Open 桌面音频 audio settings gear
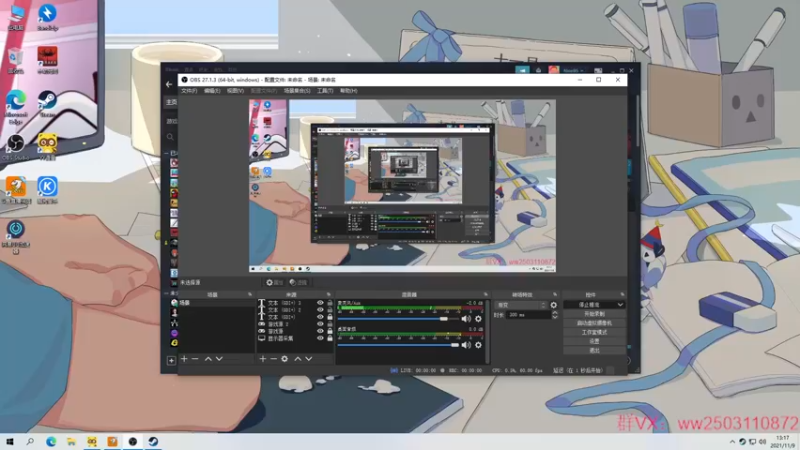The image size is (800, 450). pyautogui.click(x=478, y=345)
